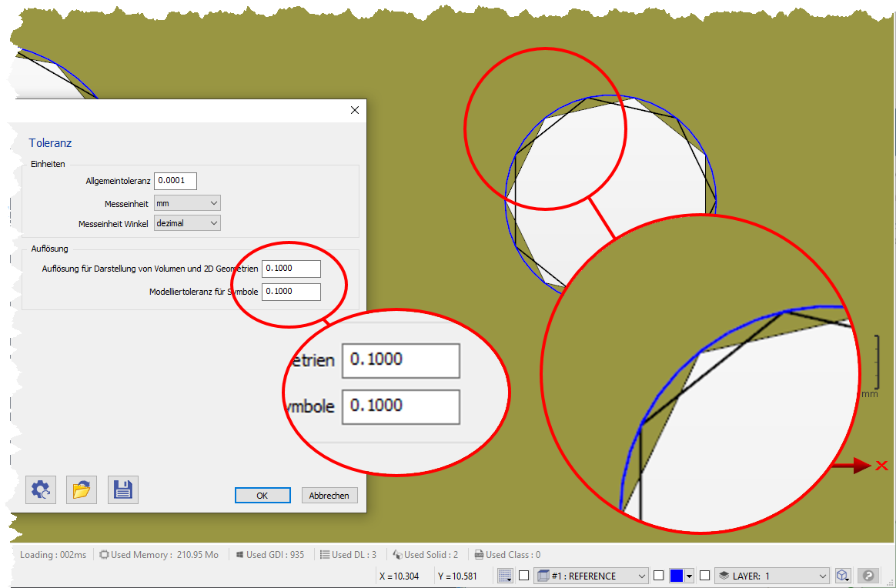896x588 pixels.
Task: Toggle the checkbox before #1 : REFERENCE
Action: coord(524,576)
